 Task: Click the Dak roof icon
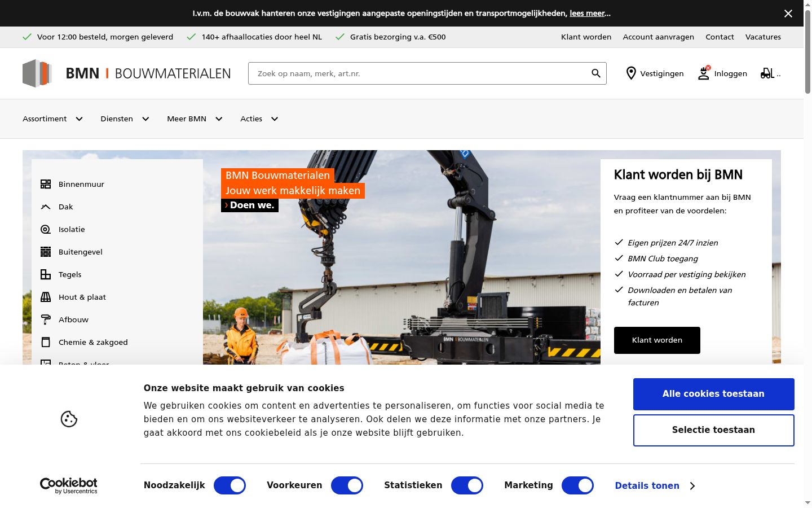tap(46, 207)
